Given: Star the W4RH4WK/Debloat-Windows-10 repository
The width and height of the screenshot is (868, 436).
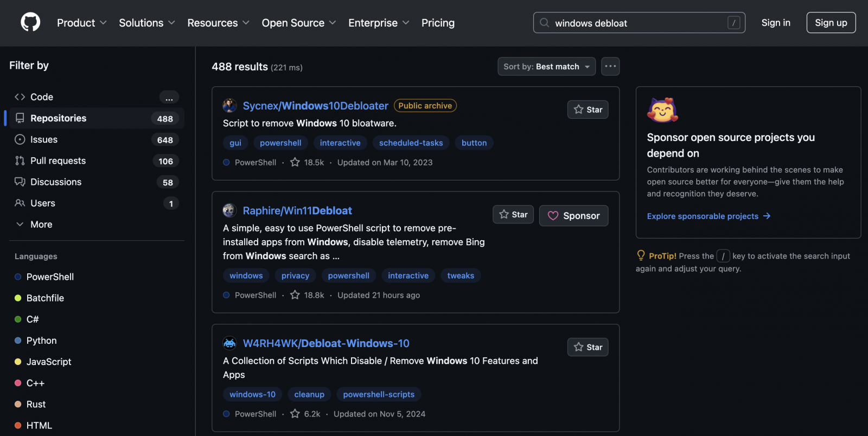Looking at the screenshot, I should [588, 347].
